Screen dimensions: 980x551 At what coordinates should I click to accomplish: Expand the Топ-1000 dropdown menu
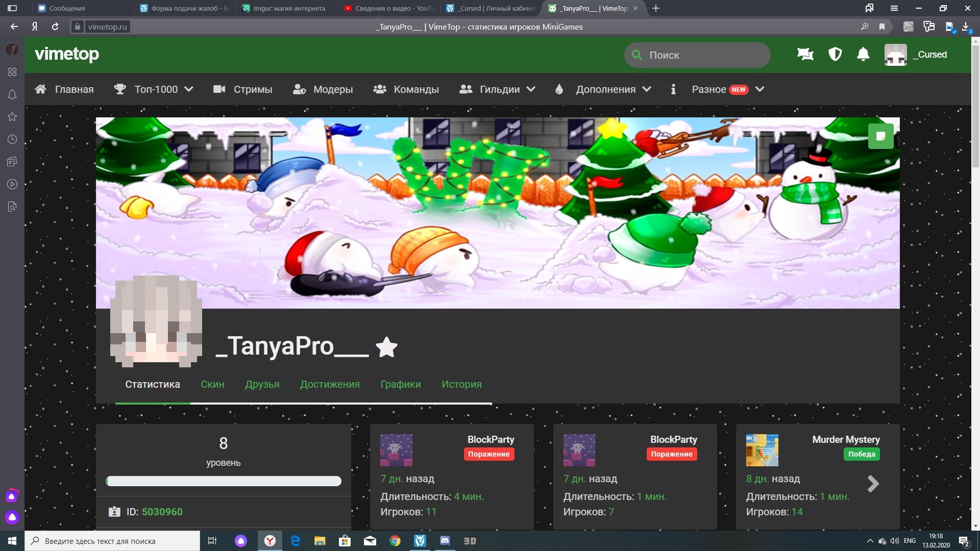coord(154,89)
